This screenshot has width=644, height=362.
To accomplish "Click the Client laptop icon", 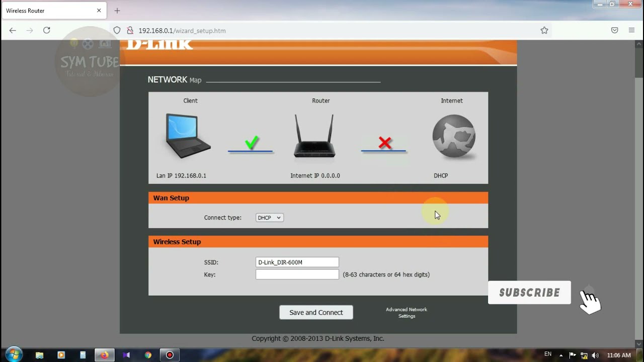I will [188, 136].
